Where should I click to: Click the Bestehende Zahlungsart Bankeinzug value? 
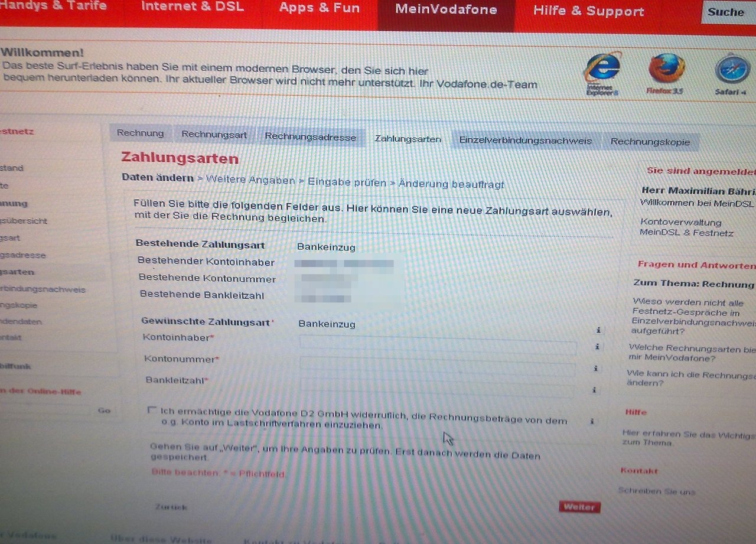click(326, 247)
